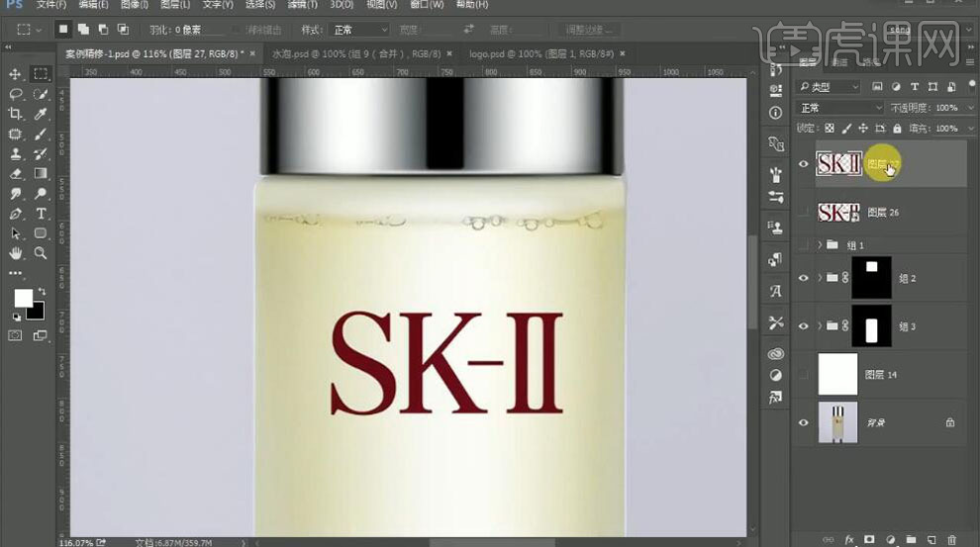Select the 图层 14 white thumbnail
The height and width of the screenshot is (547, 980).
[837, 374]
